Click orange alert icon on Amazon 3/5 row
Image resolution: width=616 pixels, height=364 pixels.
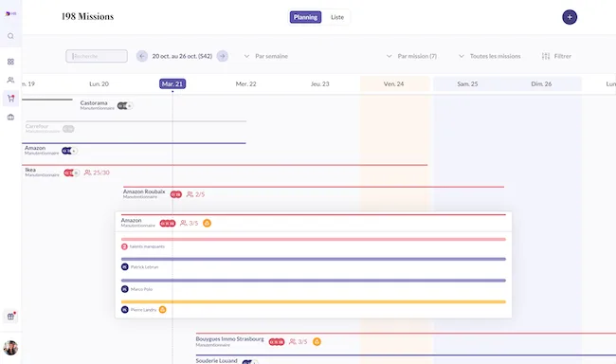coord(207,224)
